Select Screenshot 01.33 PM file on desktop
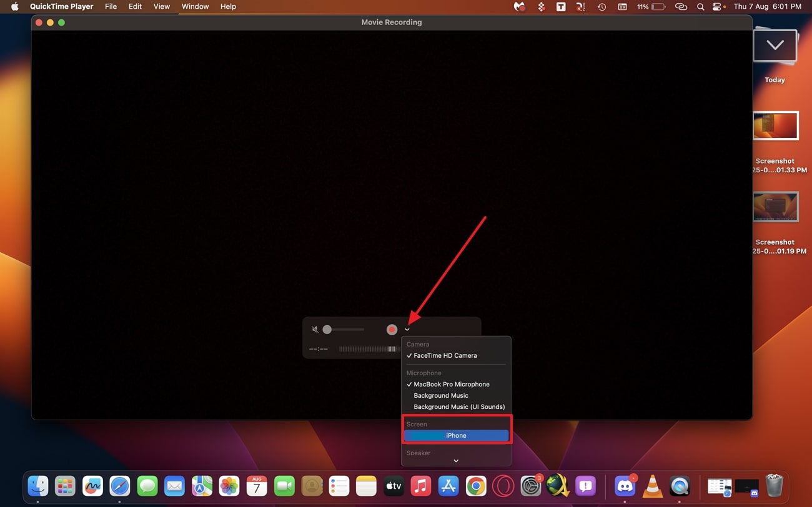812x507 pixels. click(x=775, y=127)
